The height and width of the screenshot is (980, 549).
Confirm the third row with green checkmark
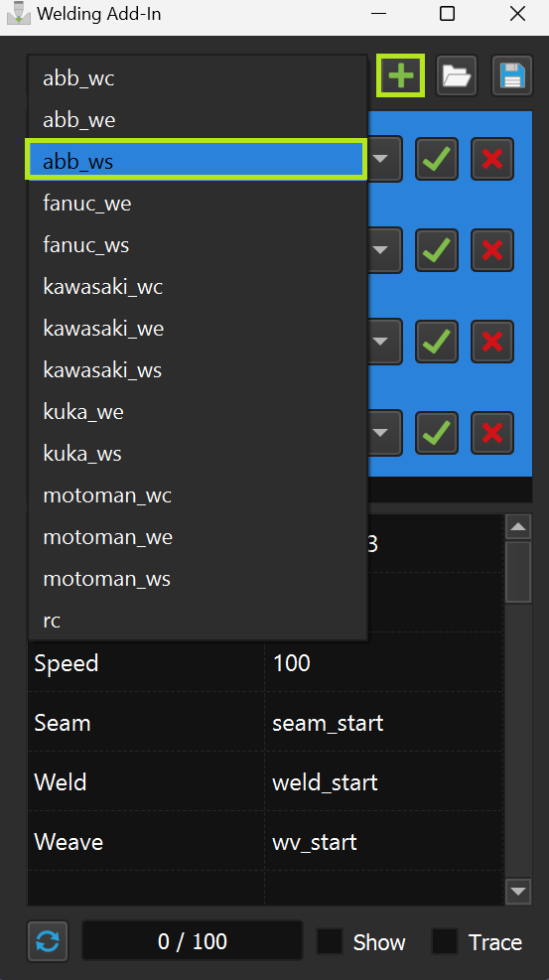[x=437, y=342]
